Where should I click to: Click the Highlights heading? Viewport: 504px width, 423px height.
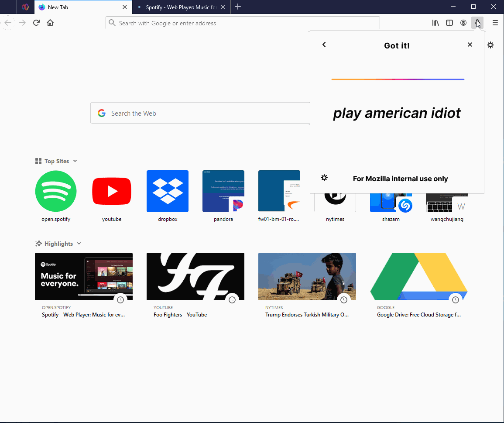tap(58, 244)
